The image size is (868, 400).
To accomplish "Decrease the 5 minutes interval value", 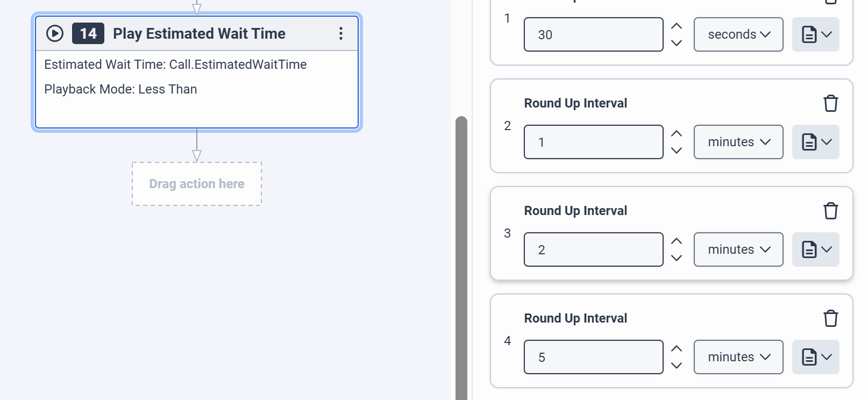I will (677, 366).
